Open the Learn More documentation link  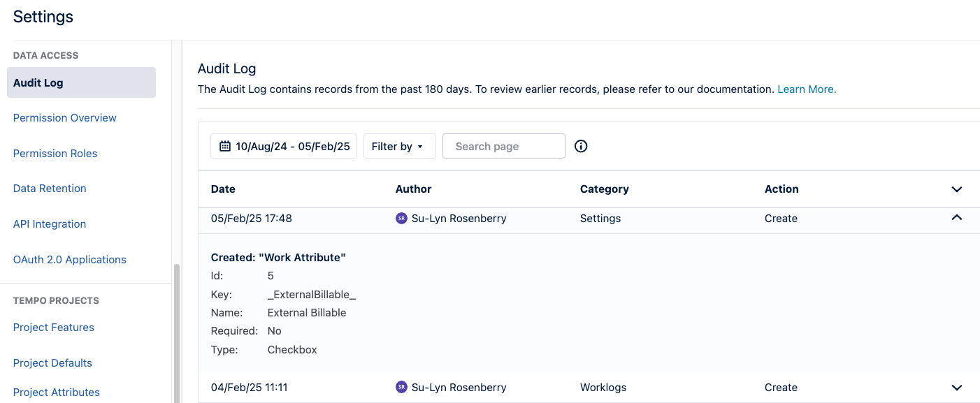click(x=807, y=89)
